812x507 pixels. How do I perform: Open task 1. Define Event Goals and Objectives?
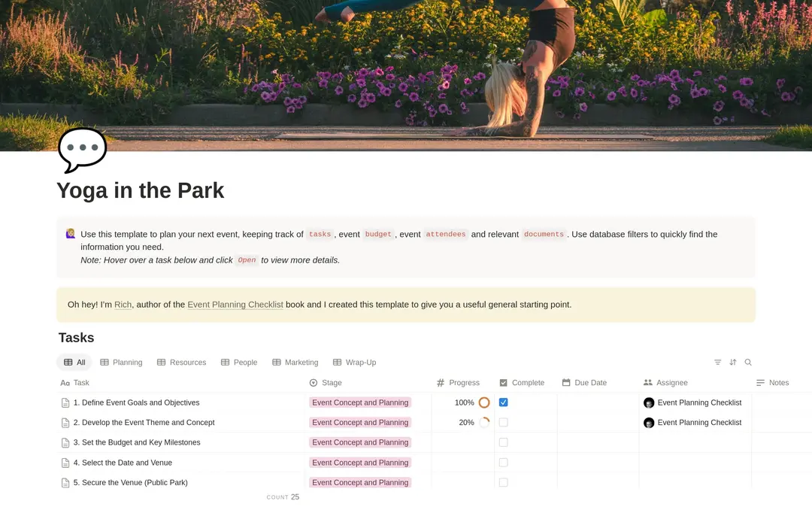(x=136, y=402)
